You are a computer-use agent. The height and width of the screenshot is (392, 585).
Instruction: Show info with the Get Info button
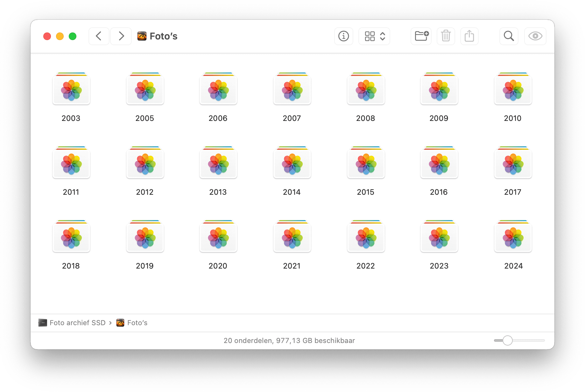pyautogui.click(x=344, y=36)
